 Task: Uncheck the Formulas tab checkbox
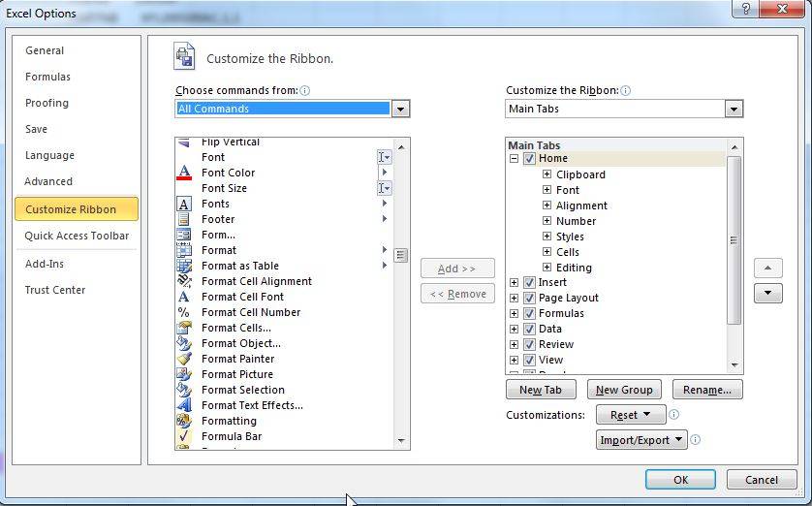click(x=529, y=313)
